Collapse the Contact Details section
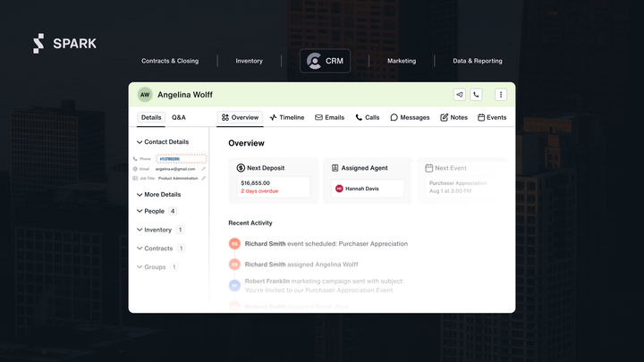 (x=163, y=142)
